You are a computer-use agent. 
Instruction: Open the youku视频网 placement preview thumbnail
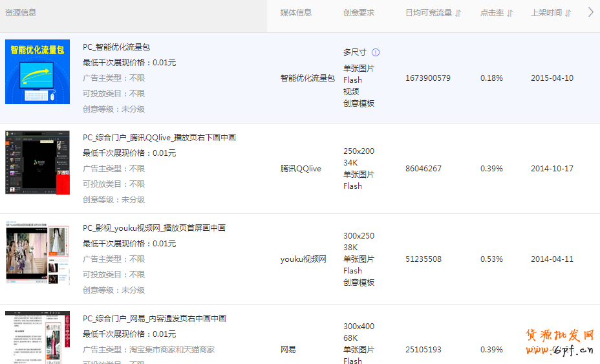click(37, 254)
